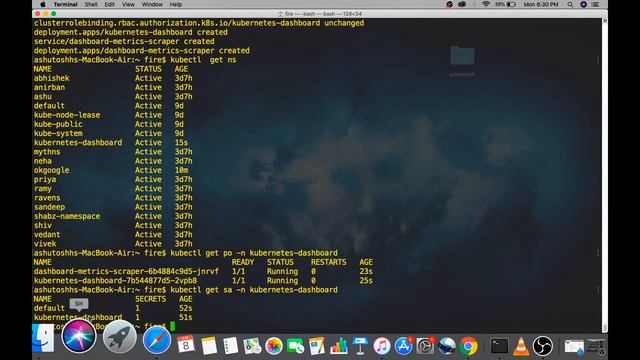The height and width of the screenshot is (360, 640).
Task: Open Launchpad rocket icon in dock
Action: pyautogui.click(x=119, y=337)
